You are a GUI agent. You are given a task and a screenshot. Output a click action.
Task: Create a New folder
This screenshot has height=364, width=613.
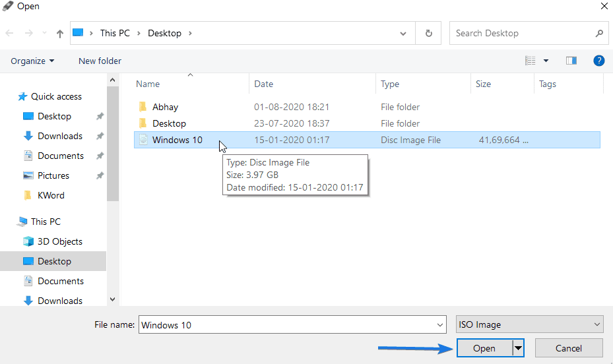pos(100,61)
